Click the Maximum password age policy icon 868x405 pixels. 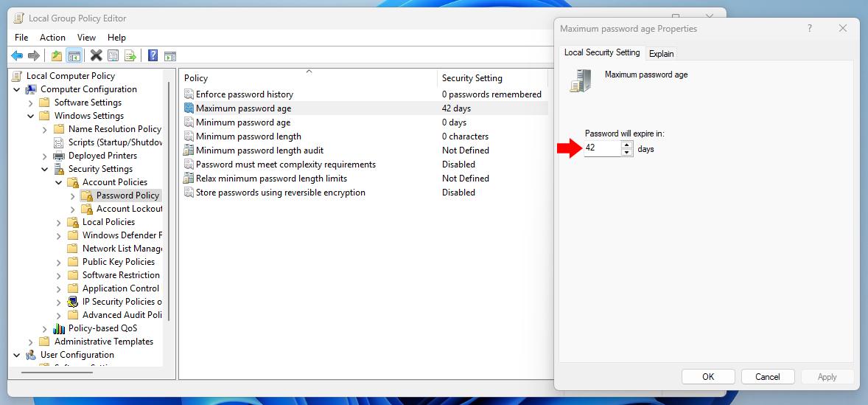[x=189, y=108]
